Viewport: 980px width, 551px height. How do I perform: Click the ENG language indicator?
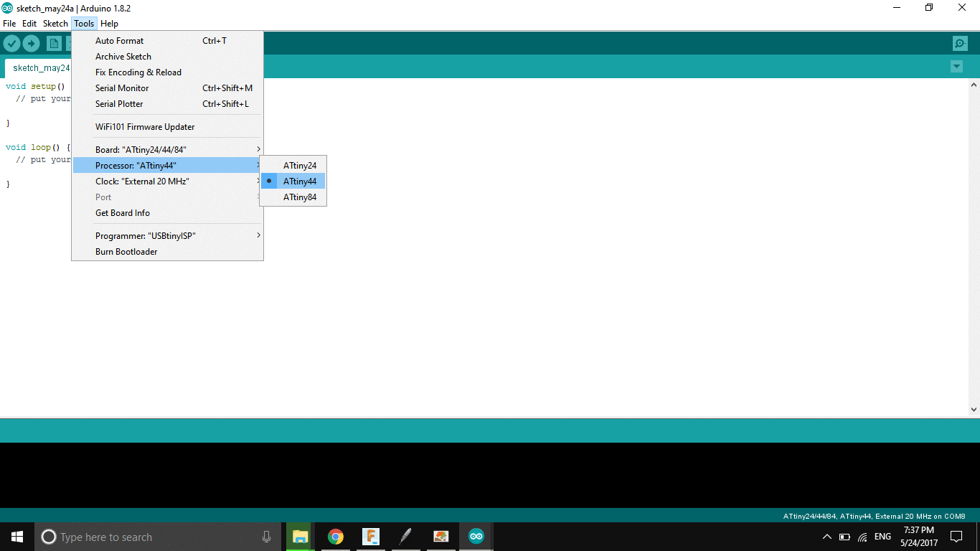(x=882, y=537)
